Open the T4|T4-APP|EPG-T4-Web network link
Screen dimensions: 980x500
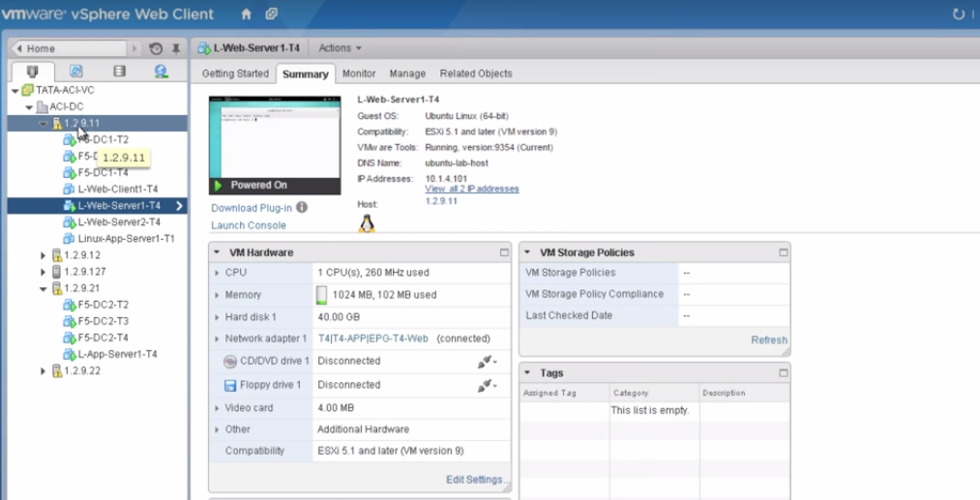tap(373, 338)
